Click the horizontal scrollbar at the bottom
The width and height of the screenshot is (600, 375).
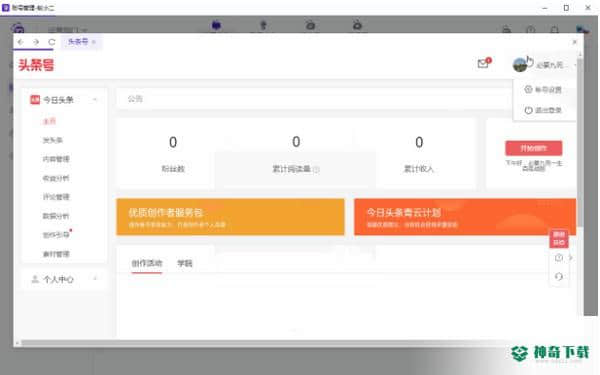[x=268, y=343]
